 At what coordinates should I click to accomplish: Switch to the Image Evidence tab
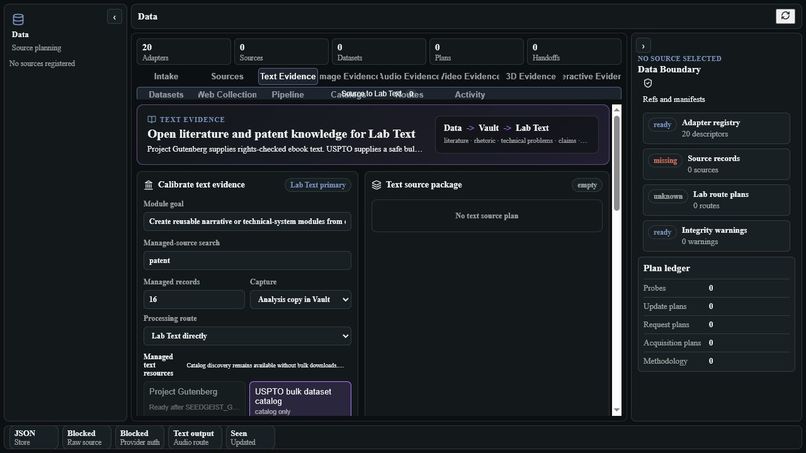[x=348, y=76]
